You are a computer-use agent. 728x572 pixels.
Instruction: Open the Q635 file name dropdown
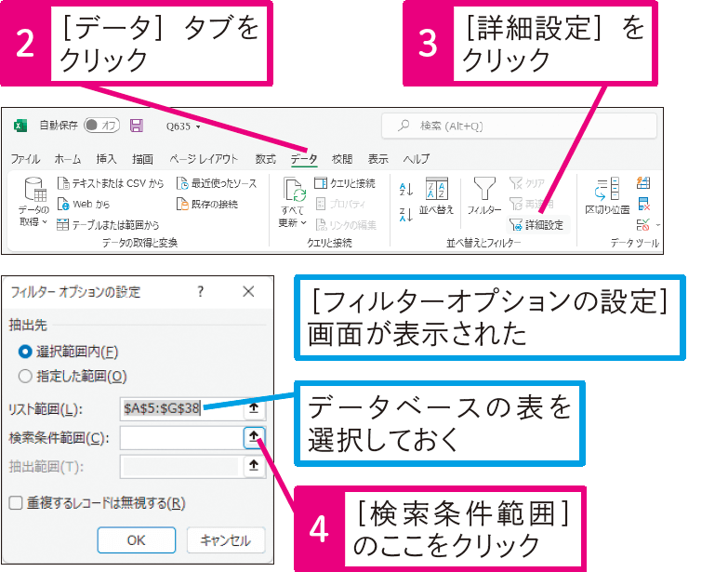pyautogui.click(x=198, y=126)
